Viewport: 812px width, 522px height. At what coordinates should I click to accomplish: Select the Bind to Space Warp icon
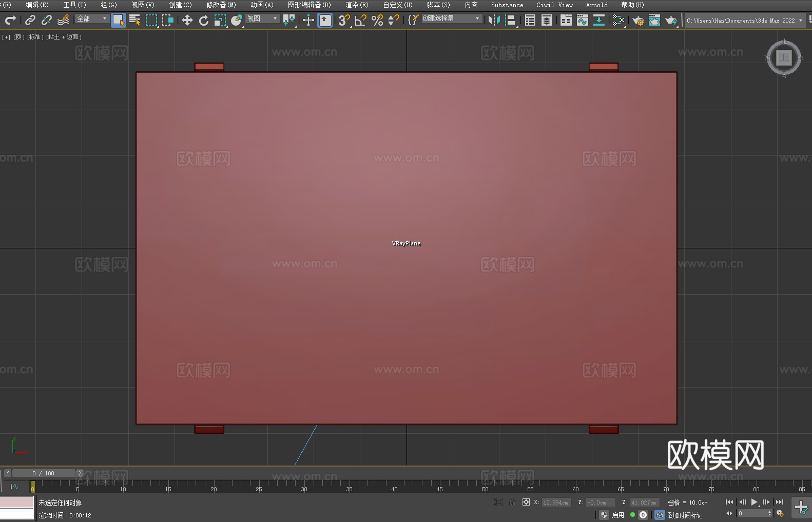point(63,20)
